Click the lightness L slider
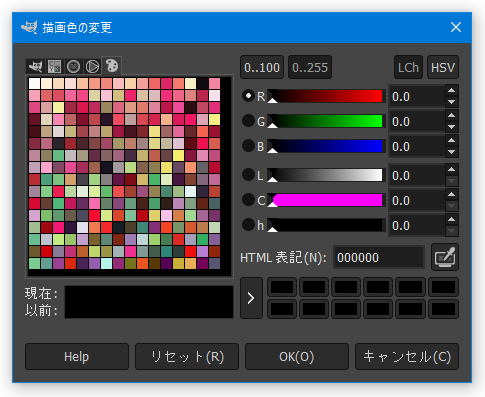The image size is (485, 397). point(327,175)
